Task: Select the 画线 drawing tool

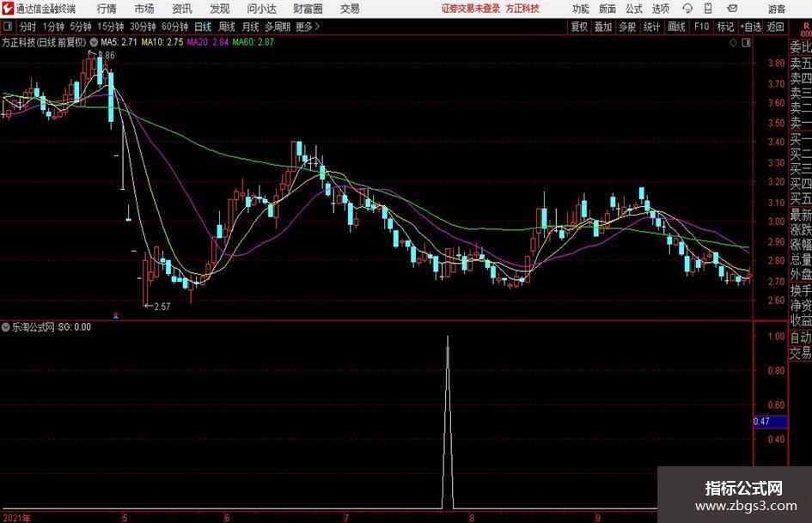Action: [676, 27]
